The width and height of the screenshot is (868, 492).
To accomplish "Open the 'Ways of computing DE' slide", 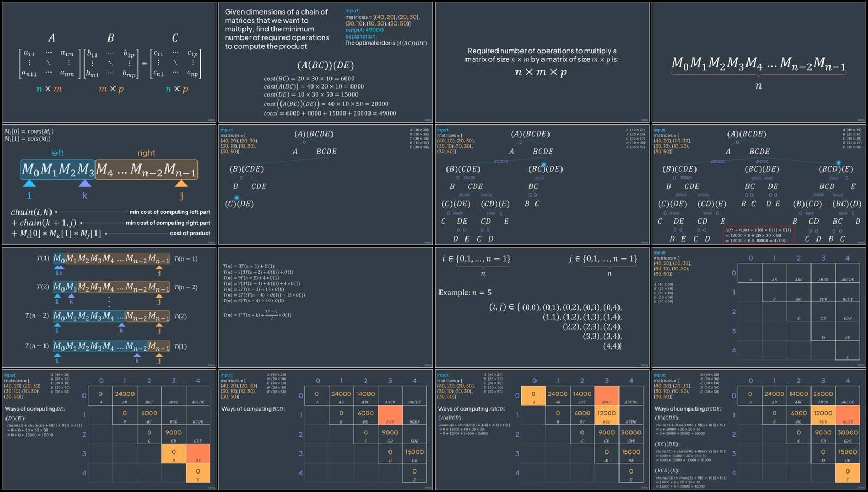I will point(109,430).
